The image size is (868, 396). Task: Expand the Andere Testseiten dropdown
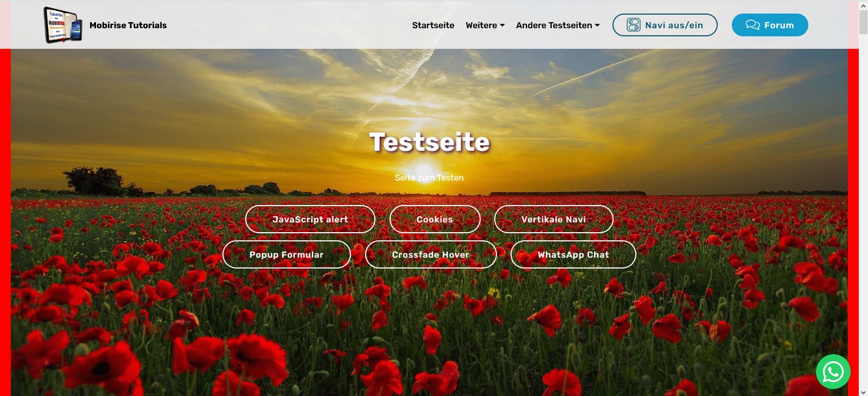tap(557, 25)
